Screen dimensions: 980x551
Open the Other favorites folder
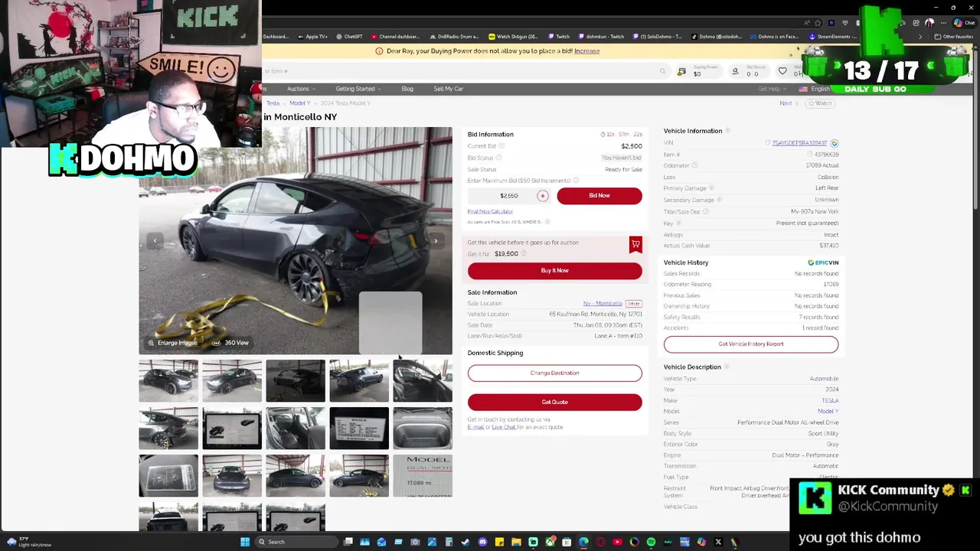point(954,37)
